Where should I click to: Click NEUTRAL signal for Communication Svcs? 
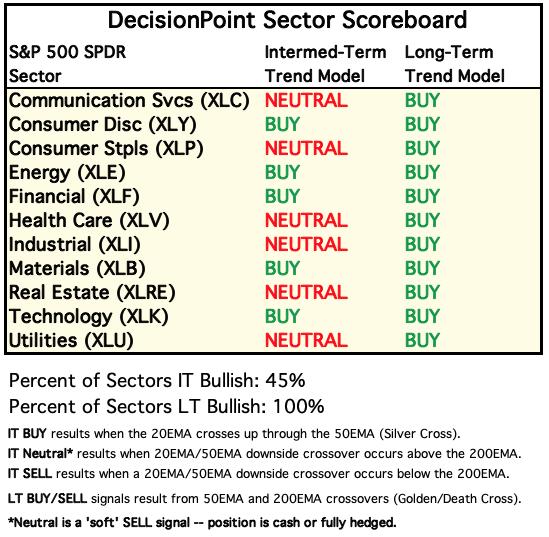(x=306, y=100)
